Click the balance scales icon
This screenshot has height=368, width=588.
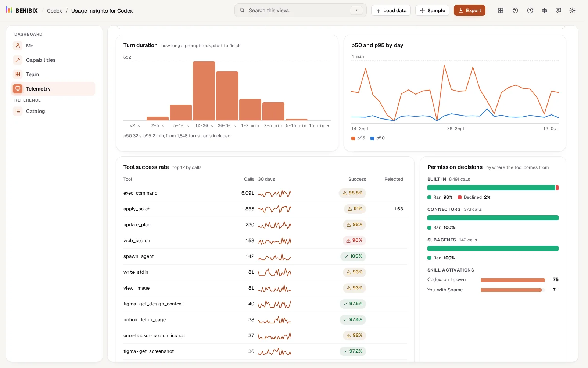tap(544, 11)
